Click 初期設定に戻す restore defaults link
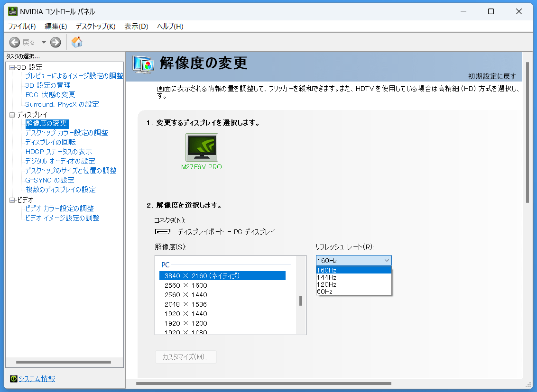Screen dimensions: 537x392 492,76
